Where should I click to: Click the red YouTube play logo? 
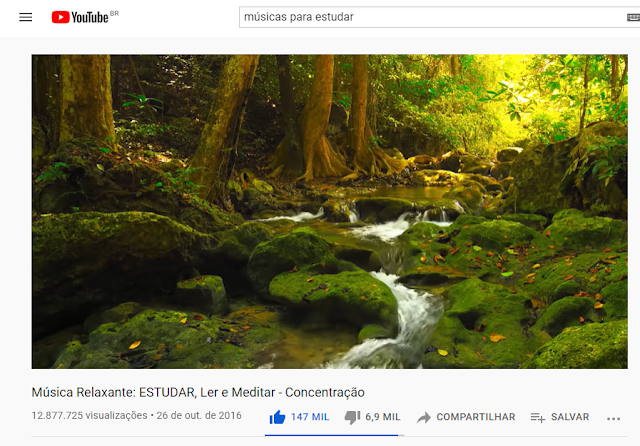coord(60,17)
